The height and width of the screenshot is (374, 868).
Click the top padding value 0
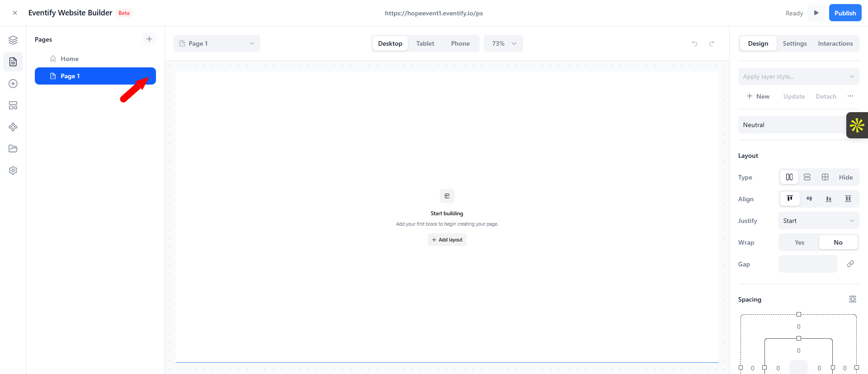(x=799, y=350)
